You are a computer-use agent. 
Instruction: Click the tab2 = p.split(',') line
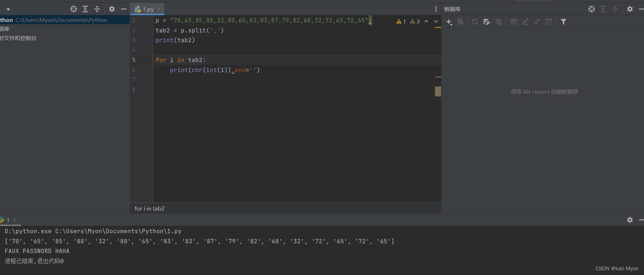click(x=190, y=30)
